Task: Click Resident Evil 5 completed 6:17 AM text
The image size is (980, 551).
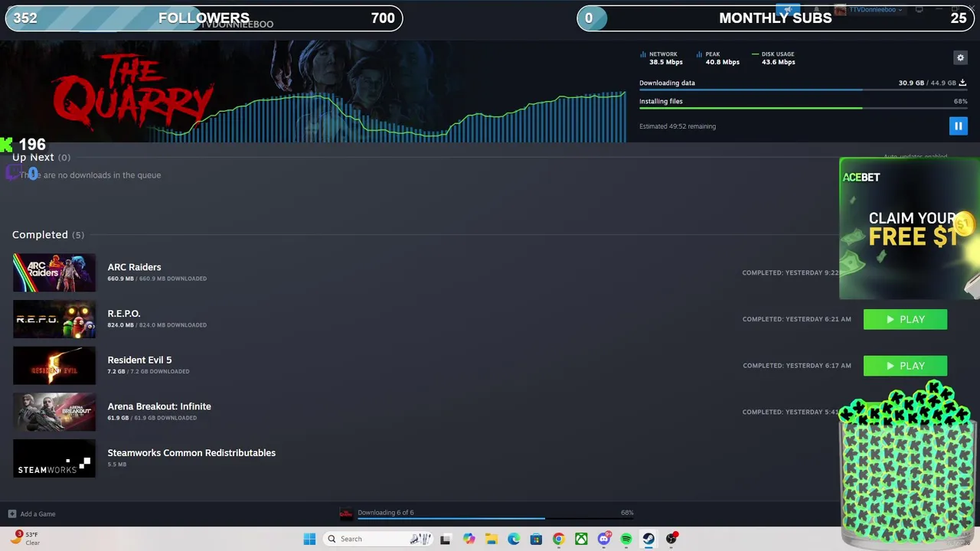Action: click(x=796, y=366)
